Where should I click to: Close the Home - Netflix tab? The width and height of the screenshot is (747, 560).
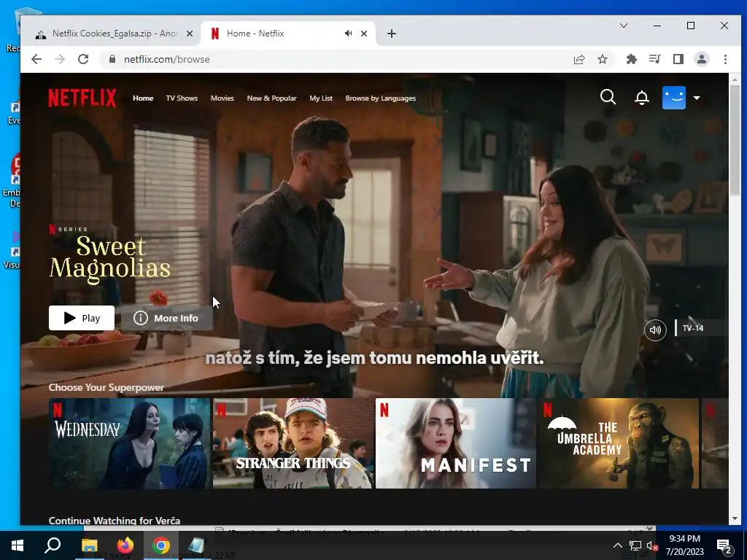364,34
